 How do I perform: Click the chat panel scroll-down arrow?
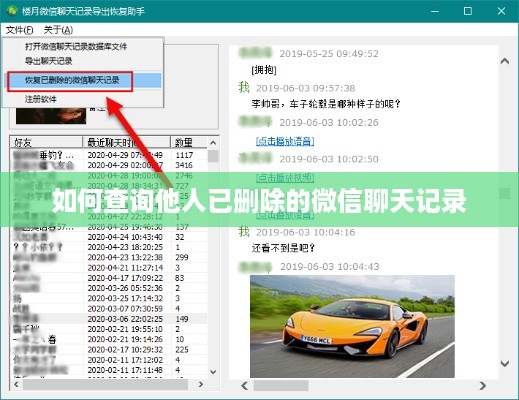[x=505, y=363]
